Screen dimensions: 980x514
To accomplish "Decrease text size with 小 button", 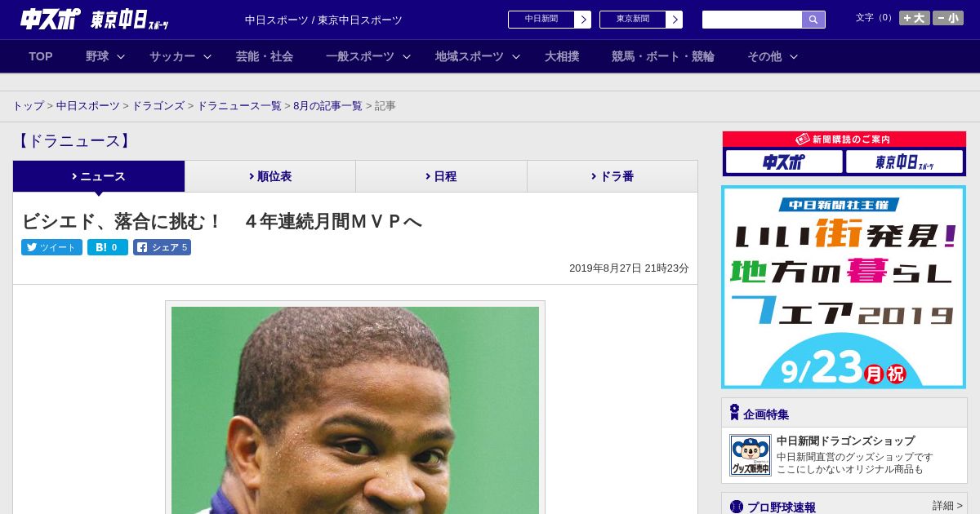I will coord(948,18).
